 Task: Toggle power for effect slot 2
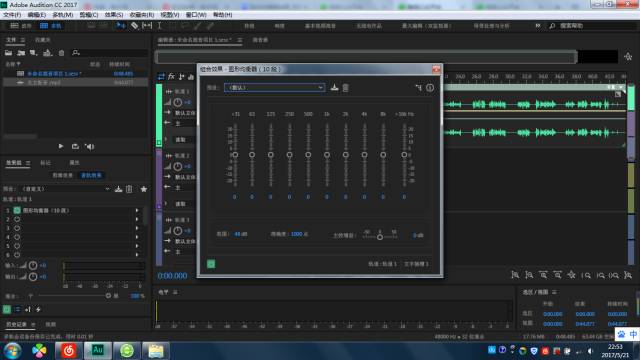click(17, 219)
